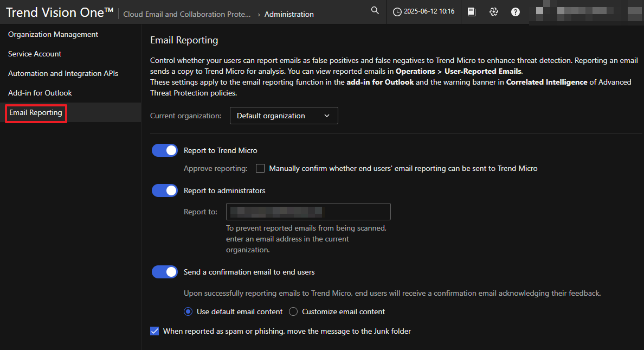This screenshot has width=644, height=350.
Task: Check the manually confirm reporting checkbox
Action: click(260, 168)
